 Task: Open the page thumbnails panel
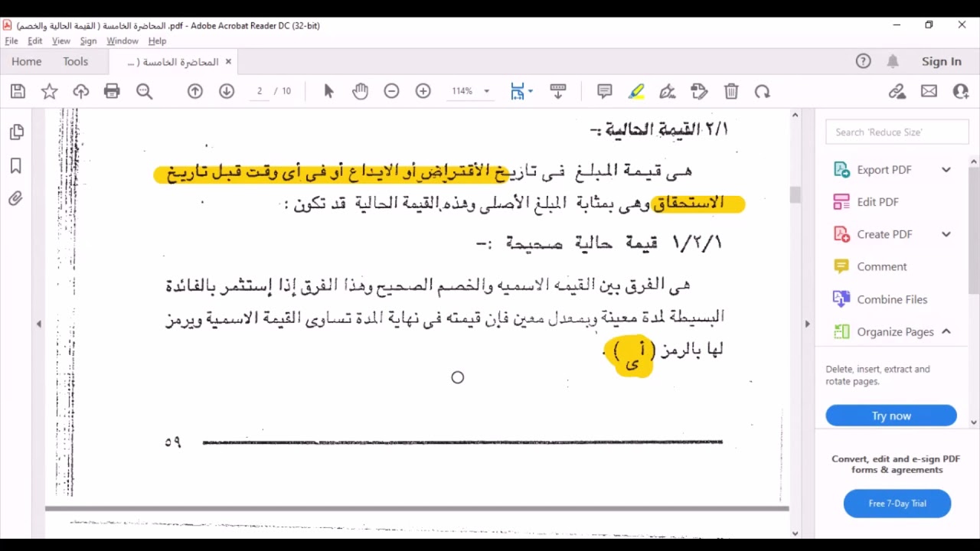tap(16, 132)
